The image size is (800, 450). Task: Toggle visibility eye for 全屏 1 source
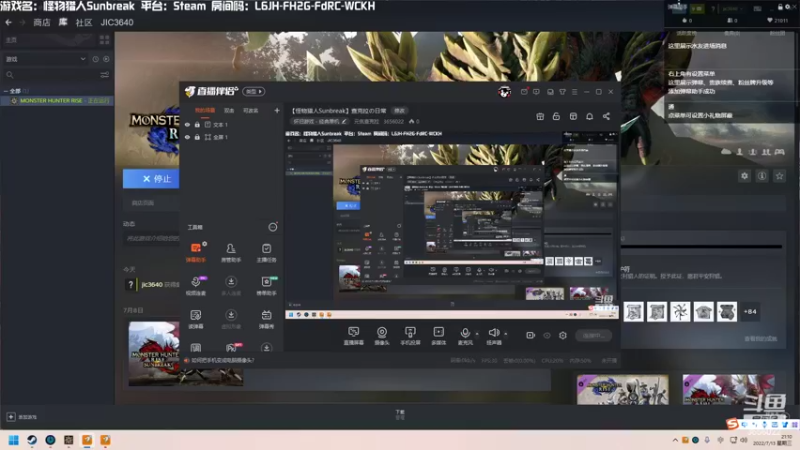[x=187, y=137]
